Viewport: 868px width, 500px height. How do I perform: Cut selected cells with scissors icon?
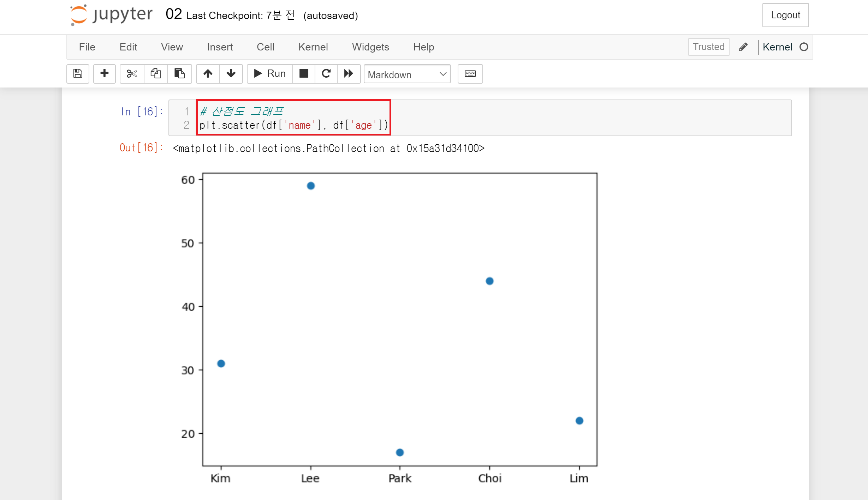coord(132,73)
